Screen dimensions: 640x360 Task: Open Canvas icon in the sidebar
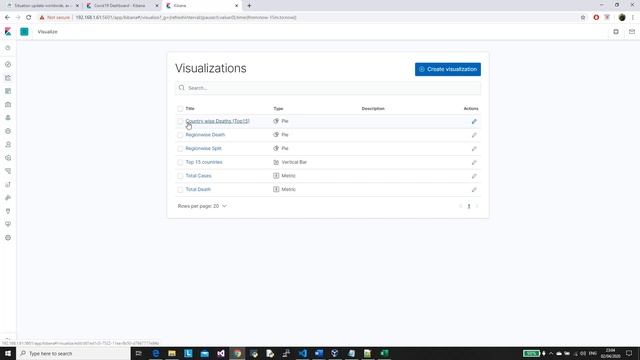tap(8, 104)
